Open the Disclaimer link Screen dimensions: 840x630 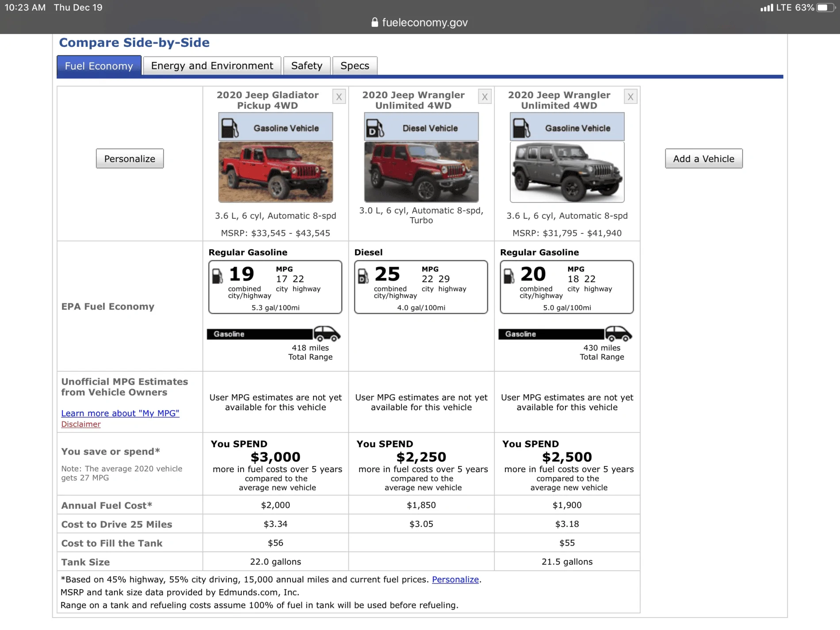pyautogui.click(x=81, y=424)
